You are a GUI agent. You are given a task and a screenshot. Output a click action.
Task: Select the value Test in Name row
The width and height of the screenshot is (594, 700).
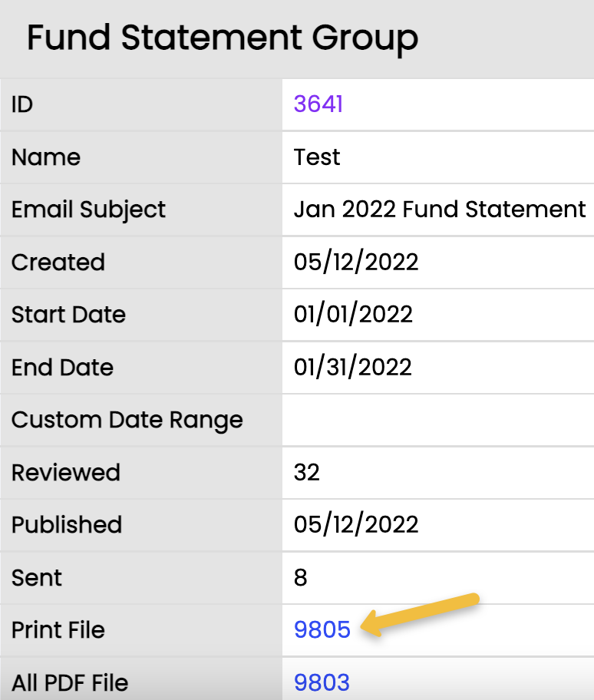tap(316, 157)
